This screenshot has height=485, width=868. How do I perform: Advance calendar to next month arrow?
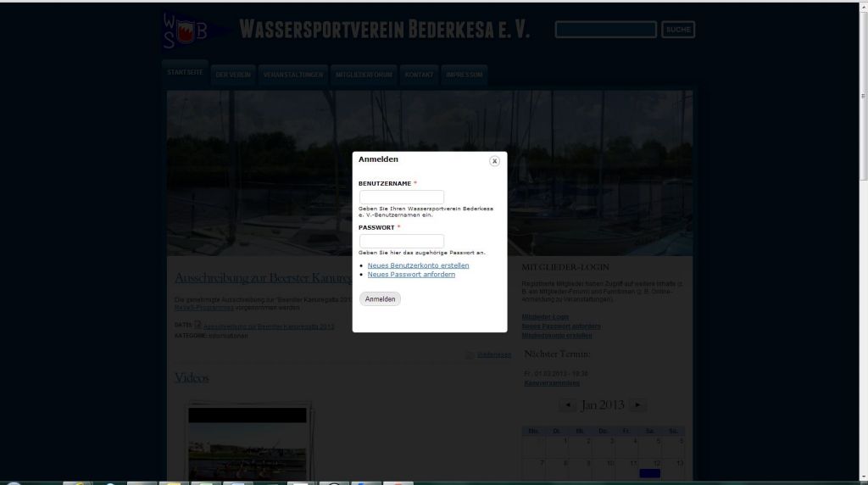638,405
